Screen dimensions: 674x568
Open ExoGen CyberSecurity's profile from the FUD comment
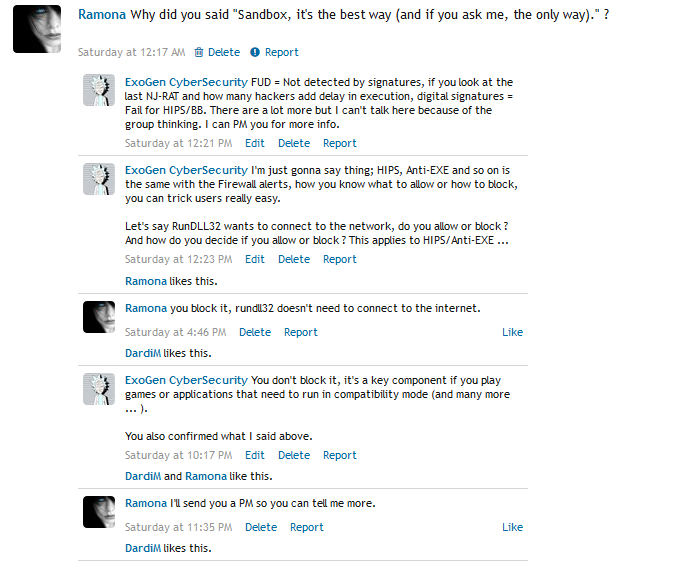coord(186,82)
